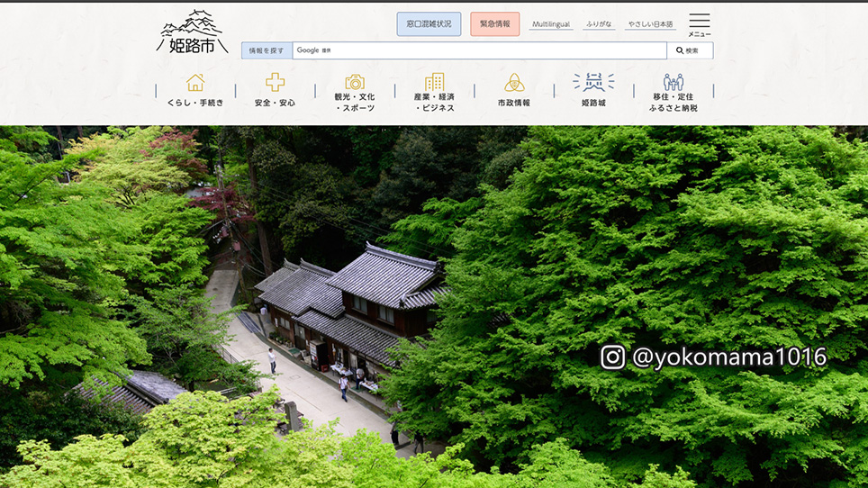Open the 姫路市 logo home link

click(x=192, y=32)
